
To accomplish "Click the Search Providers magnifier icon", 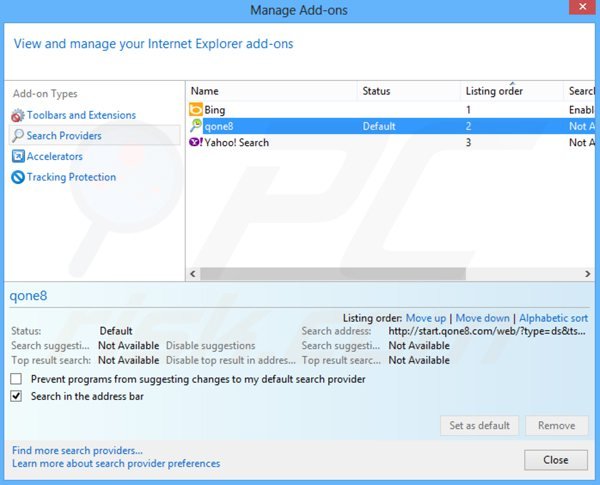I will 18,136.
